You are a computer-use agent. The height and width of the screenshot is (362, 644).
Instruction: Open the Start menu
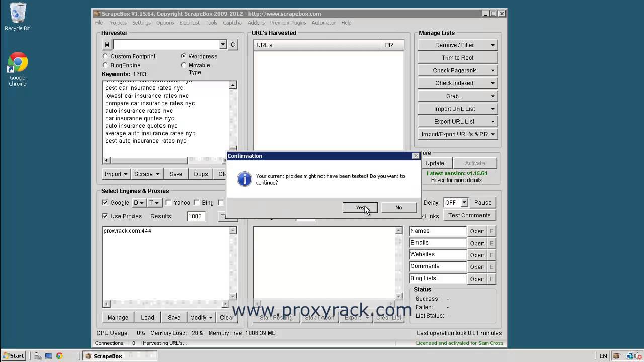point(13,356)
